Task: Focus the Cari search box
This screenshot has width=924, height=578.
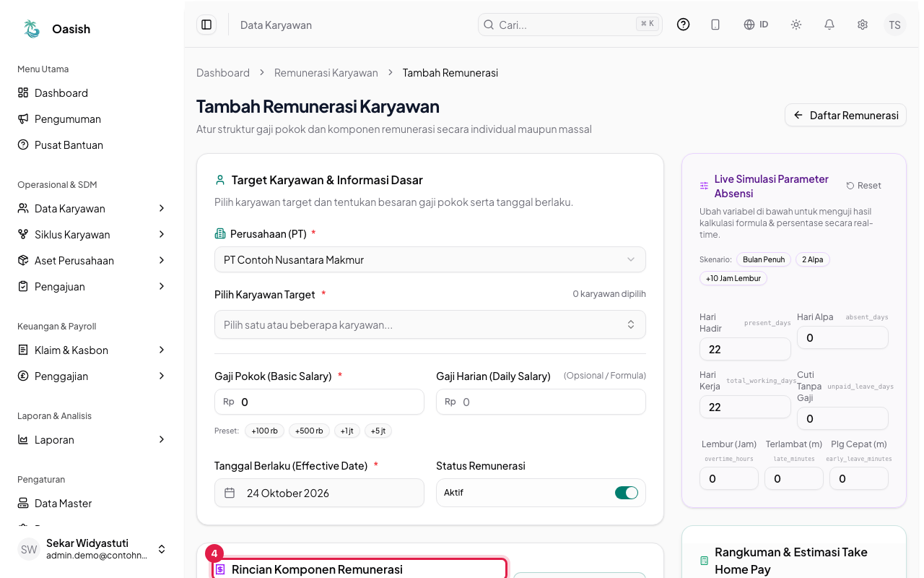Action: click(570, 25)
